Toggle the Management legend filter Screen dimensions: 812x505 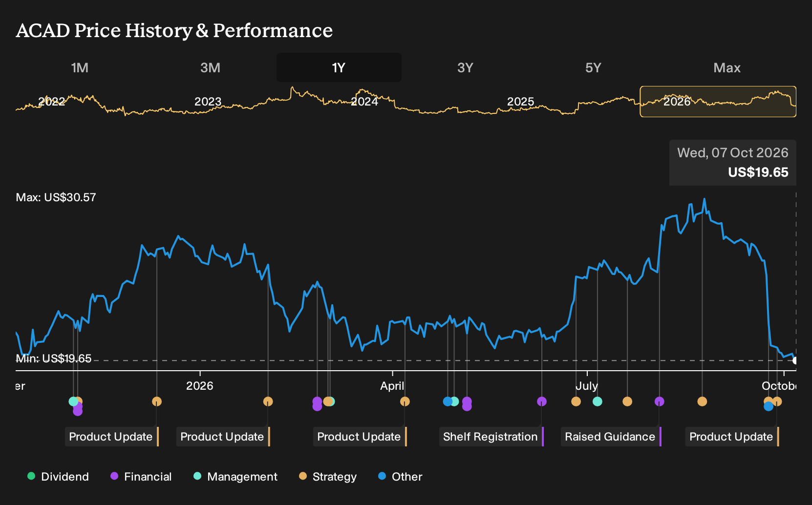(x=235, y=477)
